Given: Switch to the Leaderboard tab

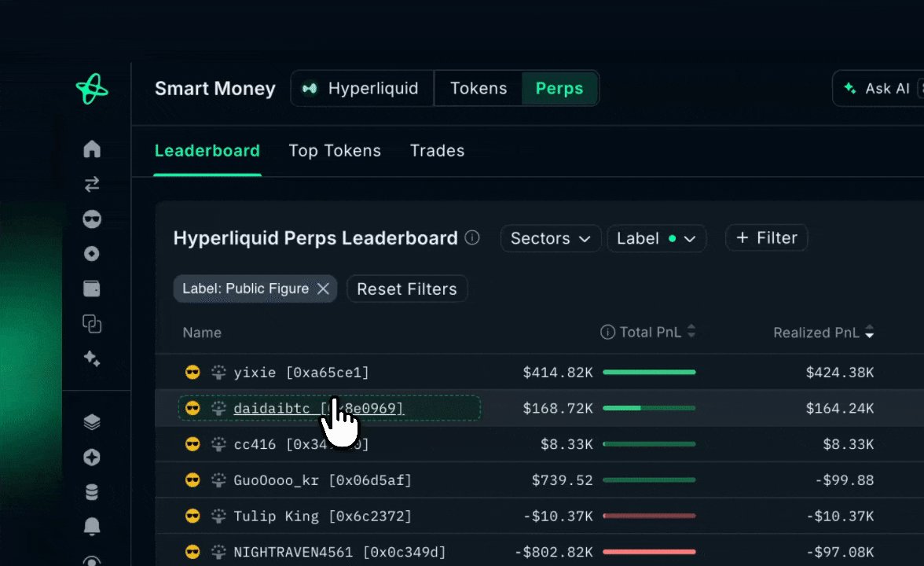Looking at the screenshot, I should pos(207,151).
